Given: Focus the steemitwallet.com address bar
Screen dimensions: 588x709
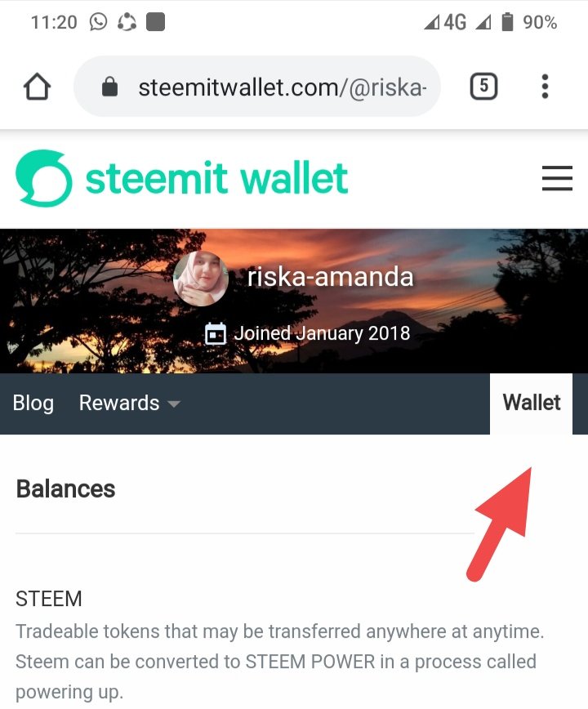Looking at the screenshot, I should point(256,87).
